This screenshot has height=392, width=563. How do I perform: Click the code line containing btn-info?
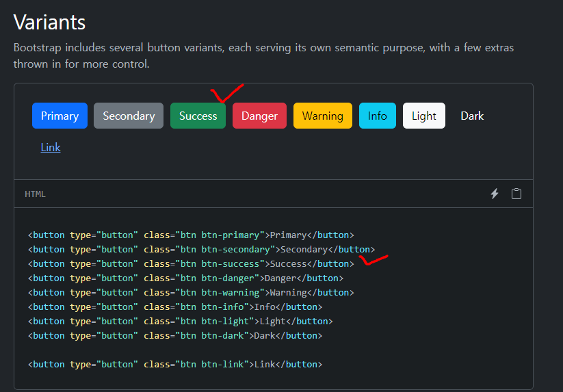click(x=175, y=307)
